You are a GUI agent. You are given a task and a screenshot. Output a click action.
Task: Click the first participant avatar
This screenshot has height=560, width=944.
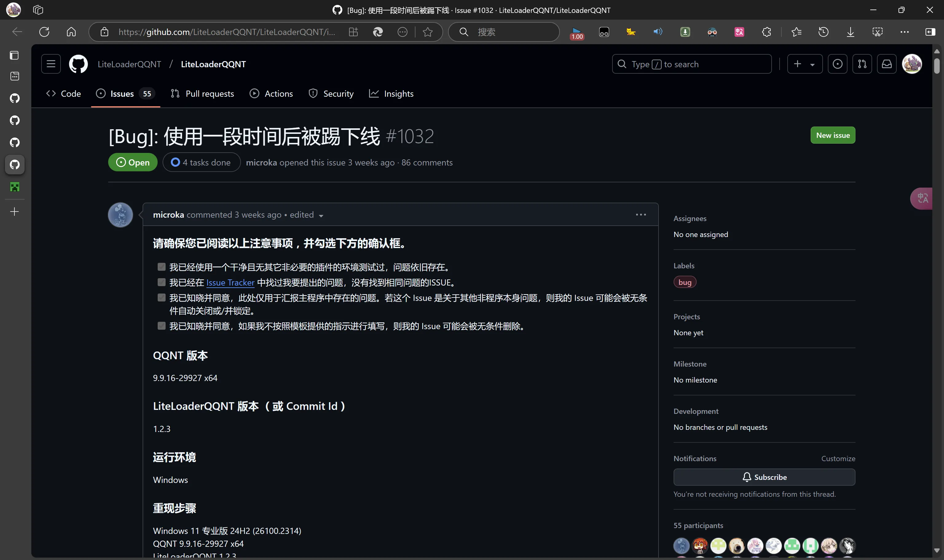point(682,546)
